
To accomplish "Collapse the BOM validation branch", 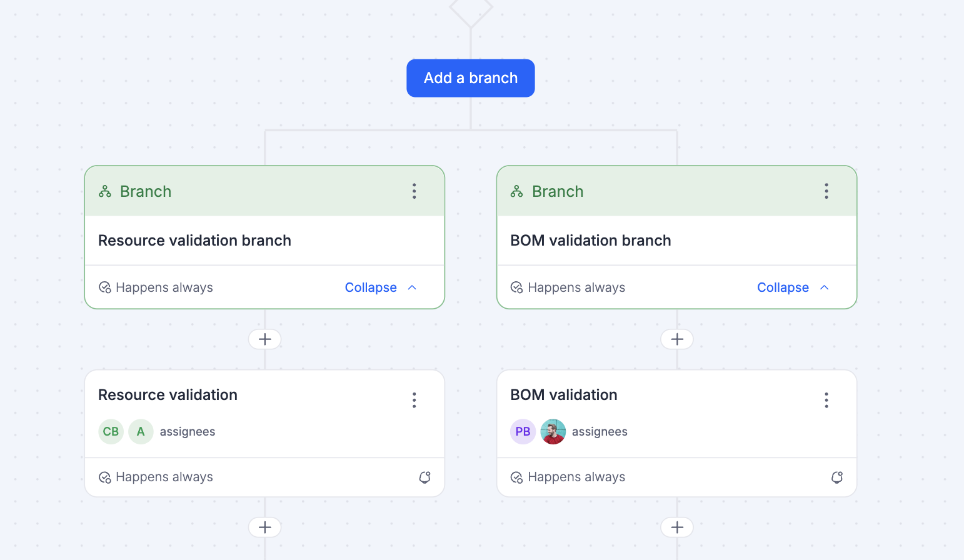I will point(792,287).
